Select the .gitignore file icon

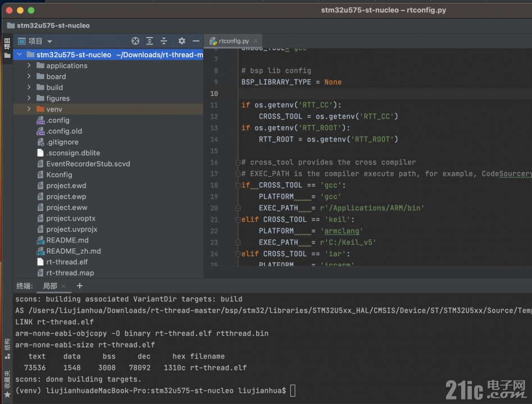point(40,141)
